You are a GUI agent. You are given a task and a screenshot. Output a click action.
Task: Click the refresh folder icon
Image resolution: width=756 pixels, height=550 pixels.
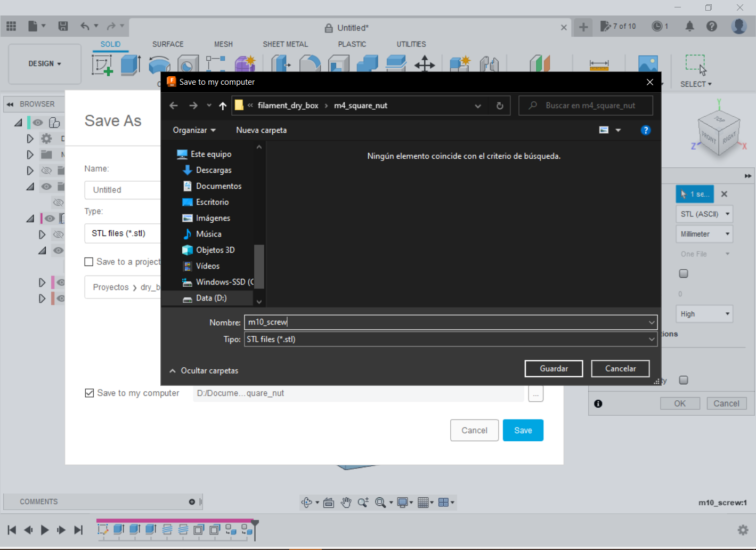(500, 106)
